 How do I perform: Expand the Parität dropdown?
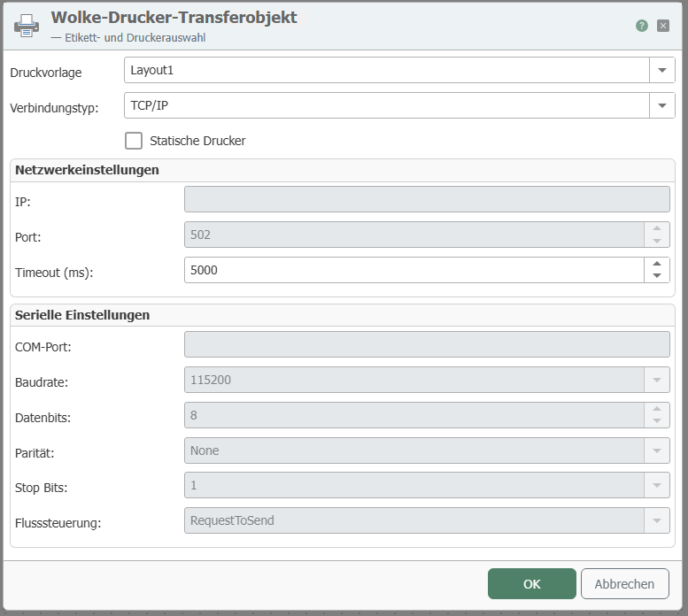(x=656, y=450)
